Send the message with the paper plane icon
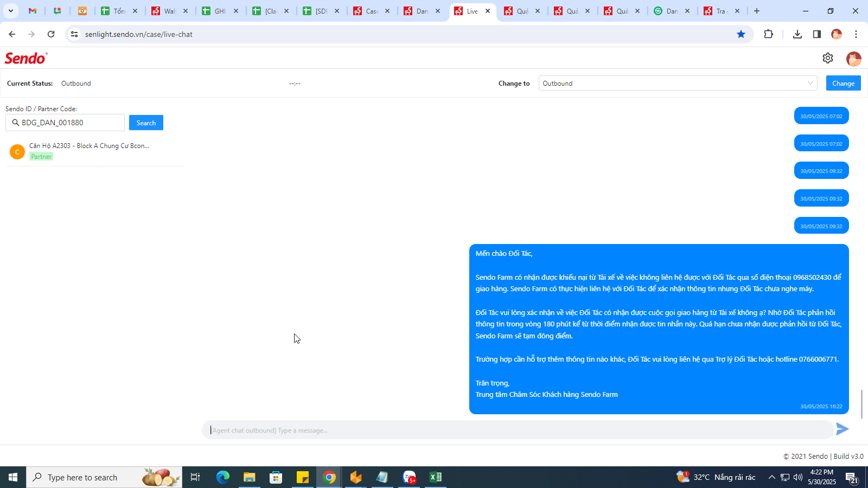 point(842,429)
